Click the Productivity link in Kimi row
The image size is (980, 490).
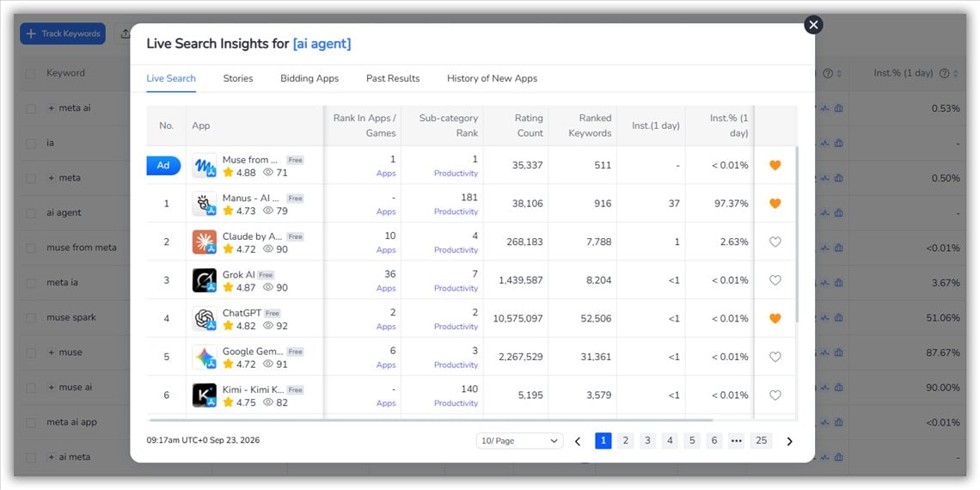[x=456, y=403]
